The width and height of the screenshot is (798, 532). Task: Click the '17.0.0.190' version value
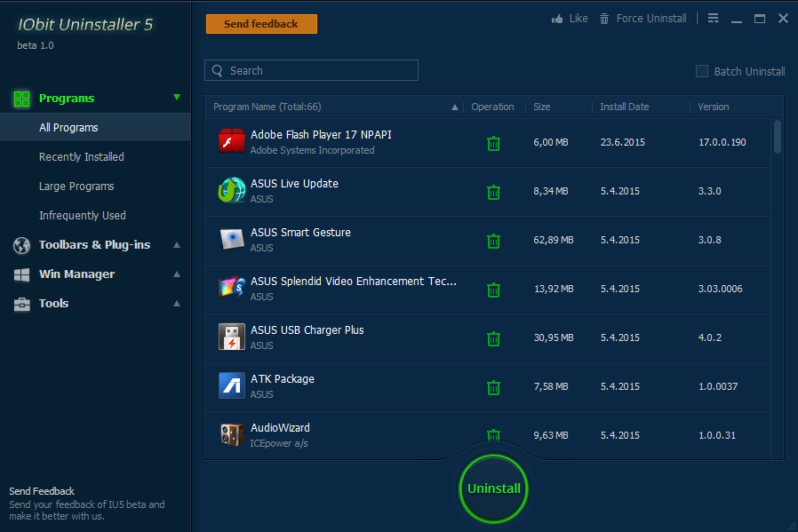coord(722,142)
